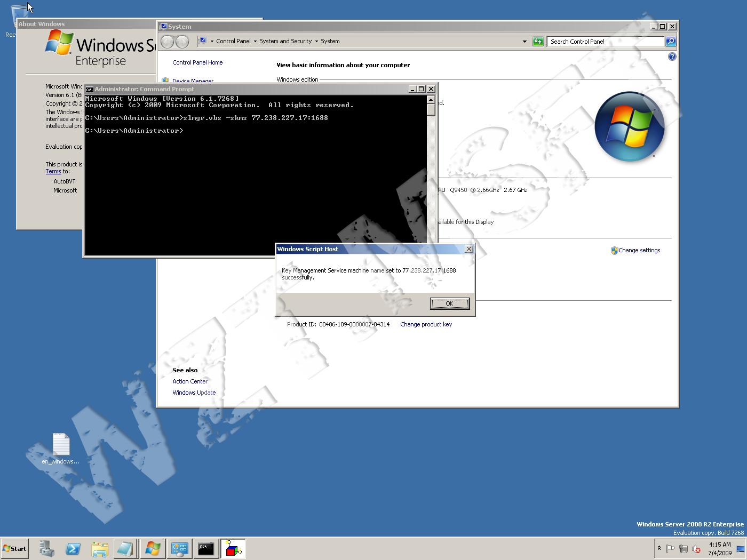The width and height of the screenshot is (747, 560).
Task: Click the System window Forward button
Action: click(x=182, y=42)
